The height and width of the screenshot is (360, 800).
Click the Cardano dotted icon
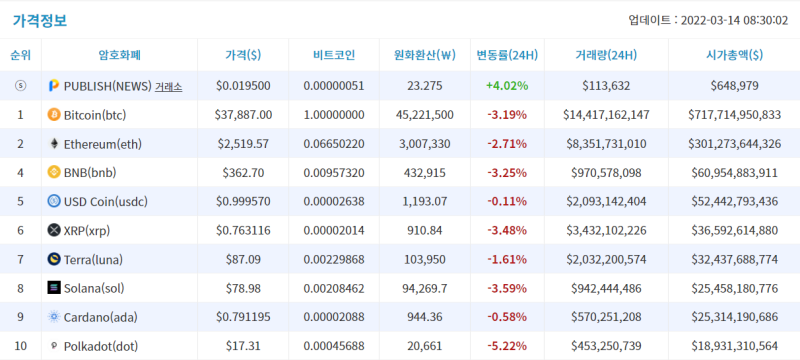coord(54,317)
